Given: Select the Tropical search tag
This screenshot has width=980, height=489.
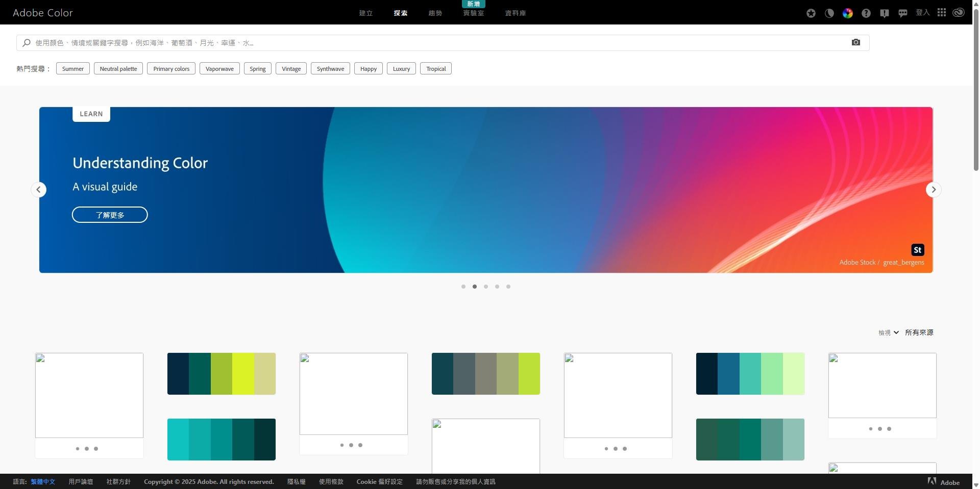Looking at the screenshot, I should click(x=436, y=69).
